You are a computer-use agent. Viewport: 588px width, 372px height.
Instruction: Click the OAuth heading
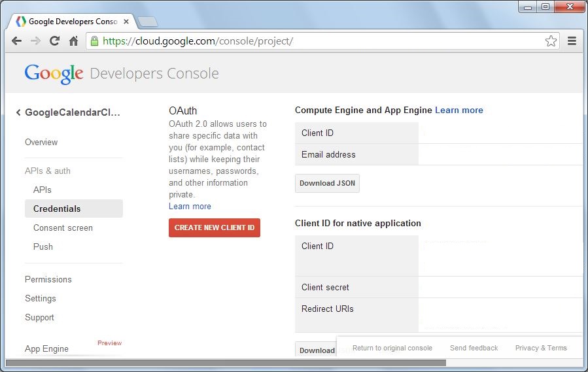183,111
